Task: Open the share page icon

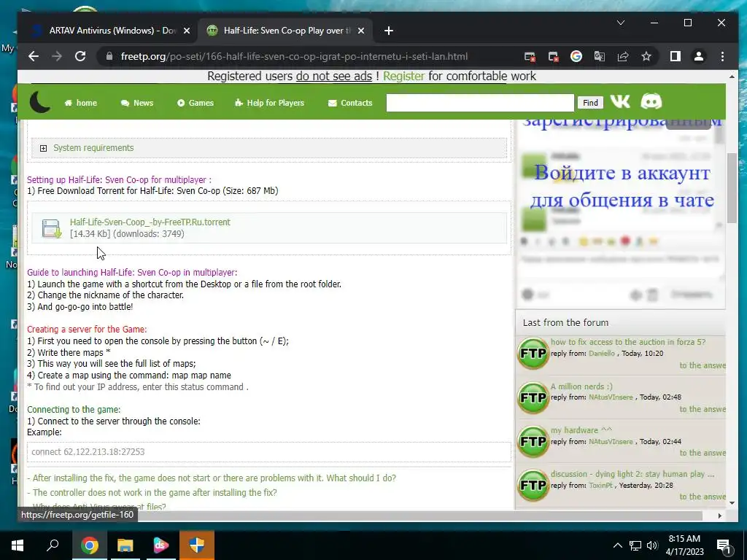Action: point(623,56)
